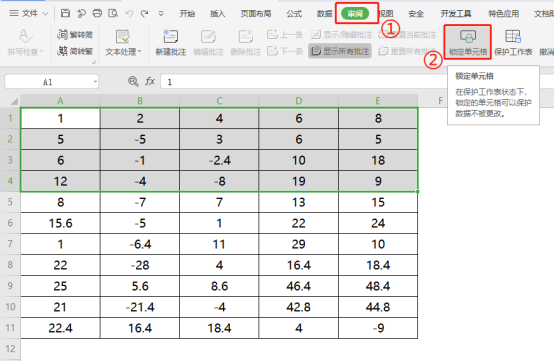Select cell containing 19
The image size is (554, 361).
click(299, 181)
